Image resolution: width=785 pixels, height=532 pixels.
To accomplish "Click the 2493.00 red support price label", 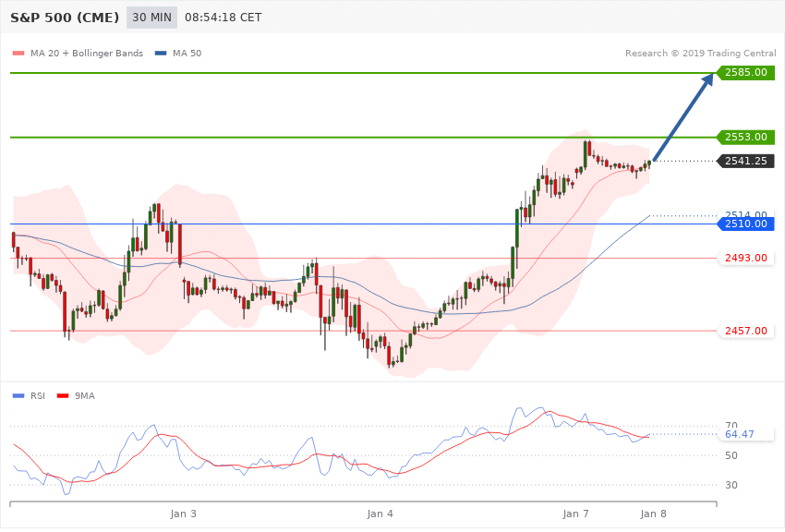I will 746,259.
